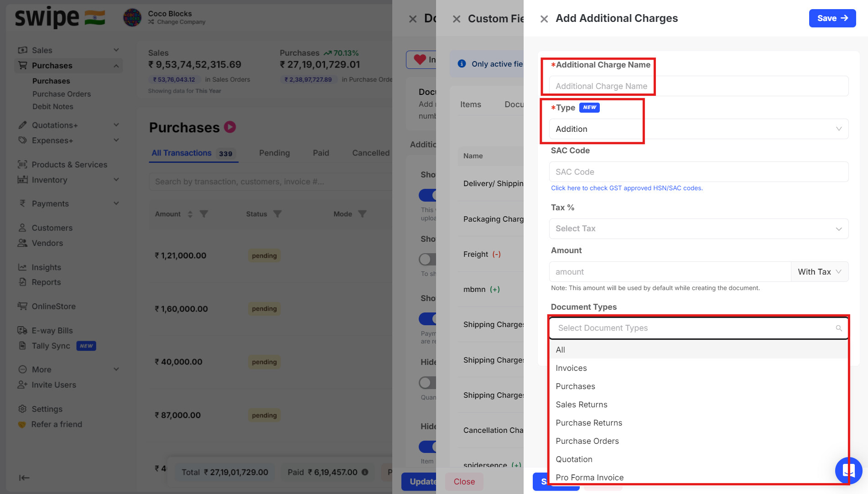Screen dimensions: 868x494
Task: Click the Status column filter icon
Action: (x=277, y=214)
